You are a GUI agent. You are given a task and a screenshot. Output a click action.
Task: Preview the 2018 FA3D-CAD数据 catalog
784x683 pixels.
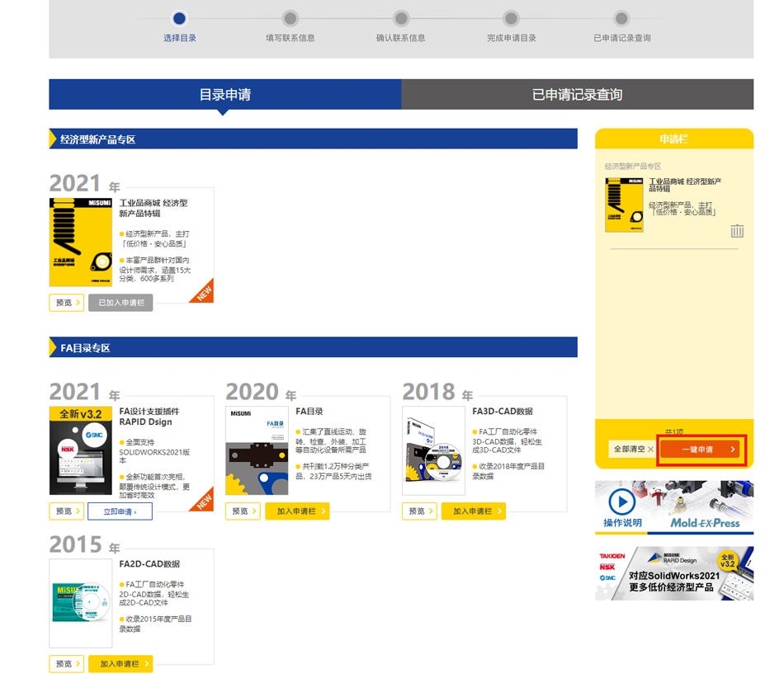(419, 511)
